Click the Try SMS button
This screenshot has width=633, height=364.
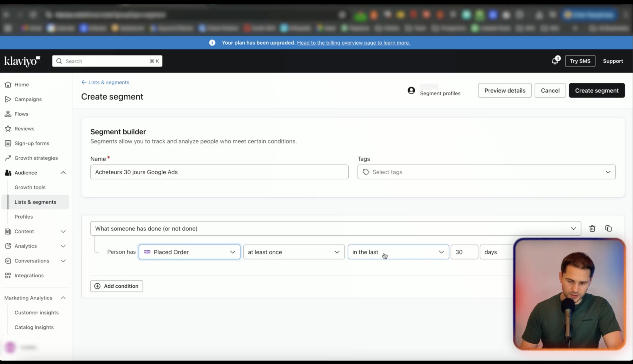click(580, 61)
